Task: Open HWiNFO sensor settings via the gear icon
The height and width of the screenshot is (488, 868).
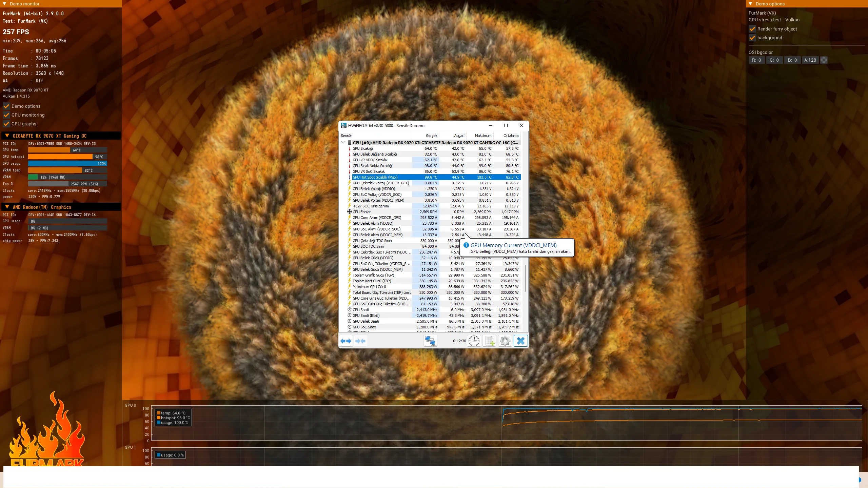Action: [505, 341]
